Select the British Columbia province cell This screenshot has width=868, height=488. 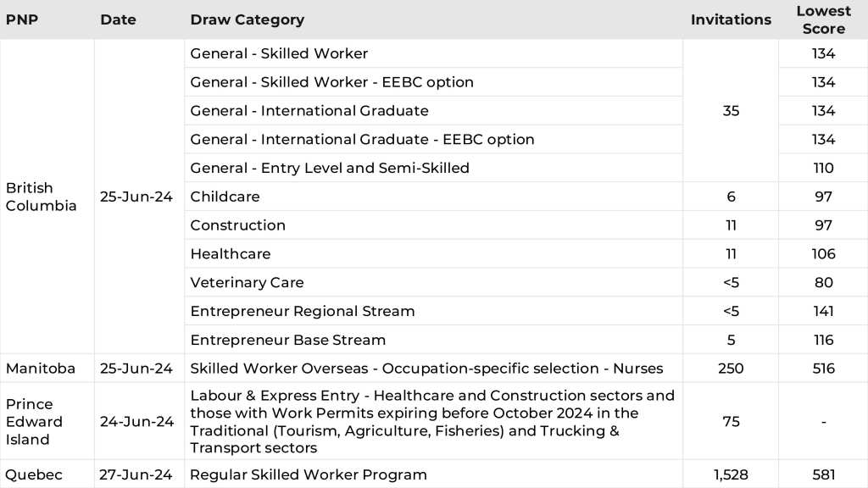pyautogui.click(x=41, y=197)
